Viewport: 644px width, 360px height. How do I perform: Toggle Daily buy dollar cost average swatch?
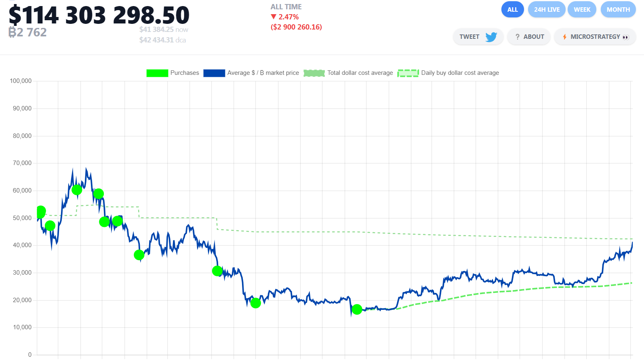408,73
